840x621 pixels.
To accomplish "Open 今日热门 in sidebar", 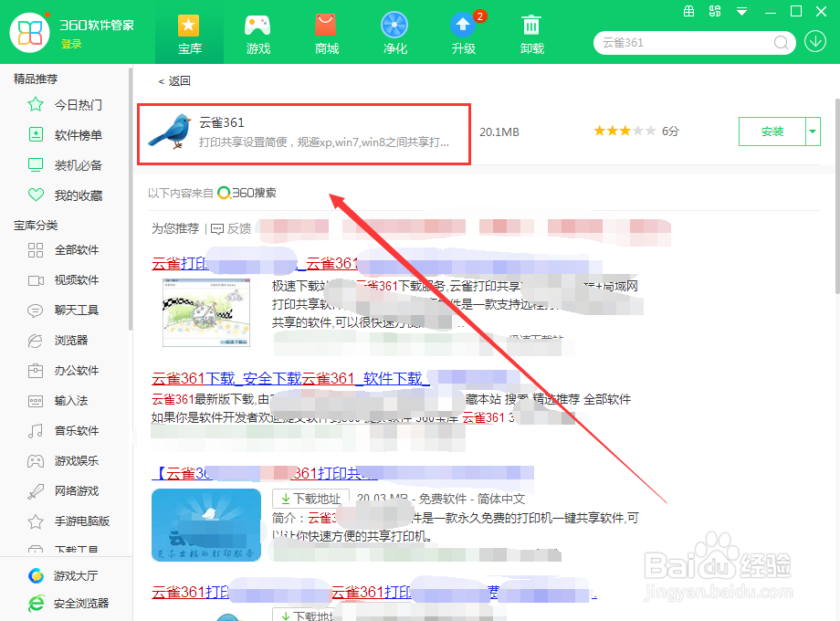I will tap(65, 104).
